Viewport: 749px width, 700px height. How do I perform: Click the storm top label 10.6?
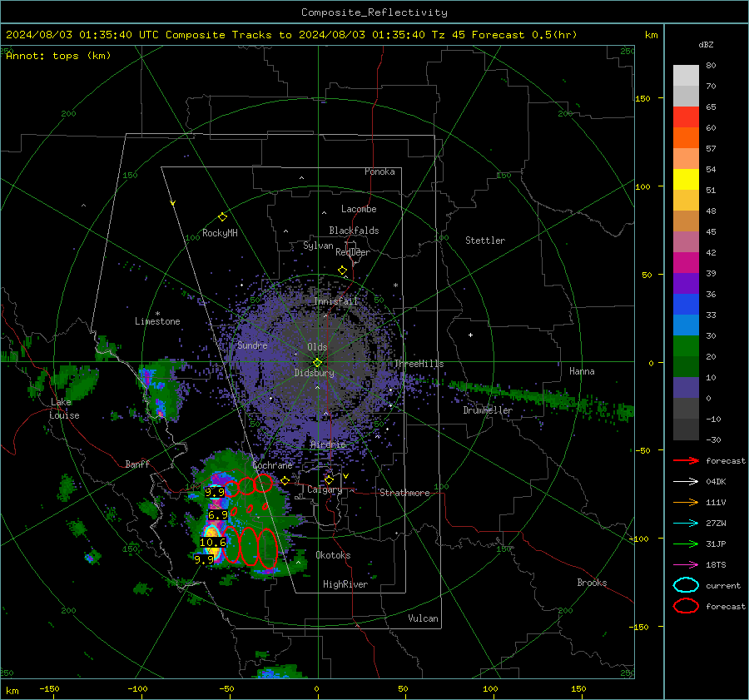212,543
